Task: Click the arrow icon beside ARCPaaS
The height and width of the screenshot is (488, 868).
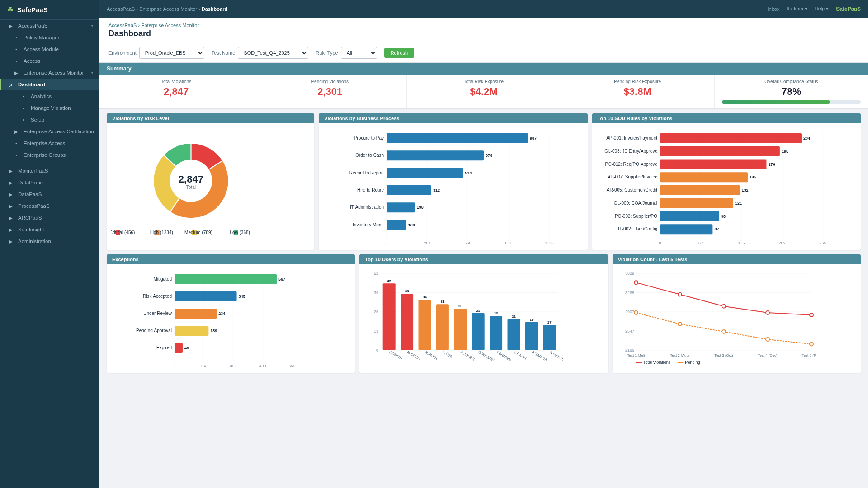Action: 11,218
